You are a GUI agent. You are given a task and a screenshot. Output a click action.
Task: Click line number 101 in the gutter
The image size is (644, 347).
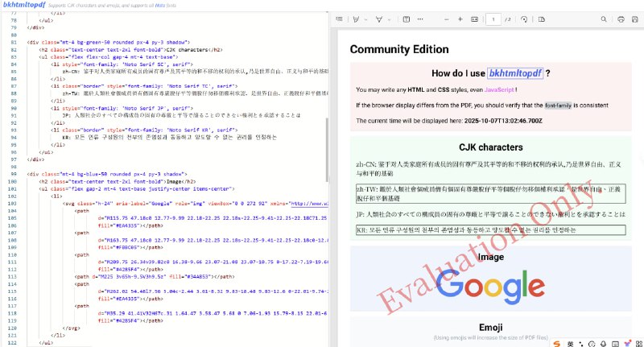point(12,189)
